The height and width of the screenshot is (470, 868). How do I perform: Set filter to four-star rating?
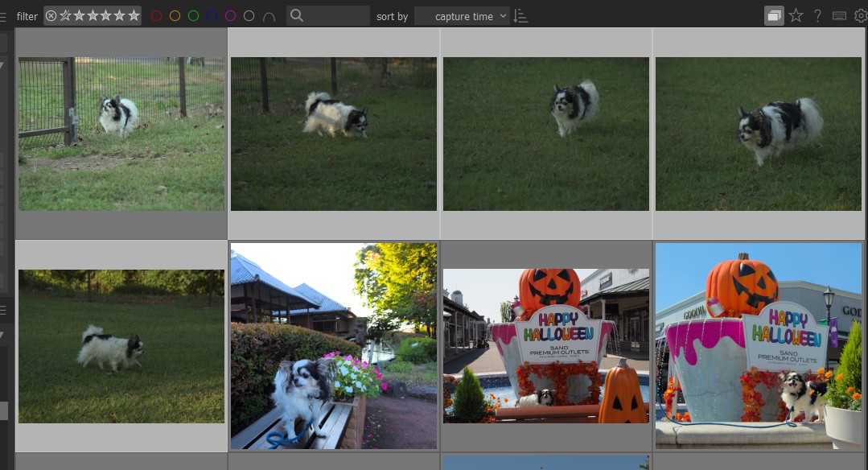tap(120, 15)
